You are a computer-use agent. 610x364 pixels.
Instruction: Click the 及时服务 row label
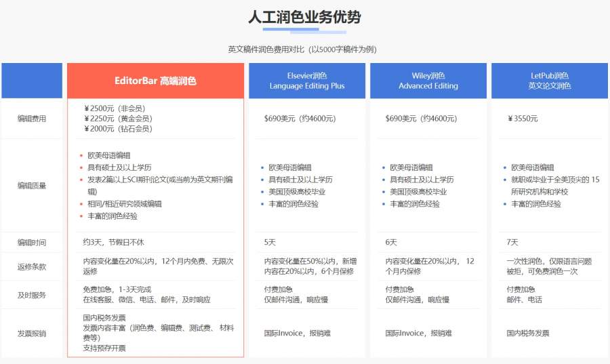pyautogui.click(x=32, y=295)
